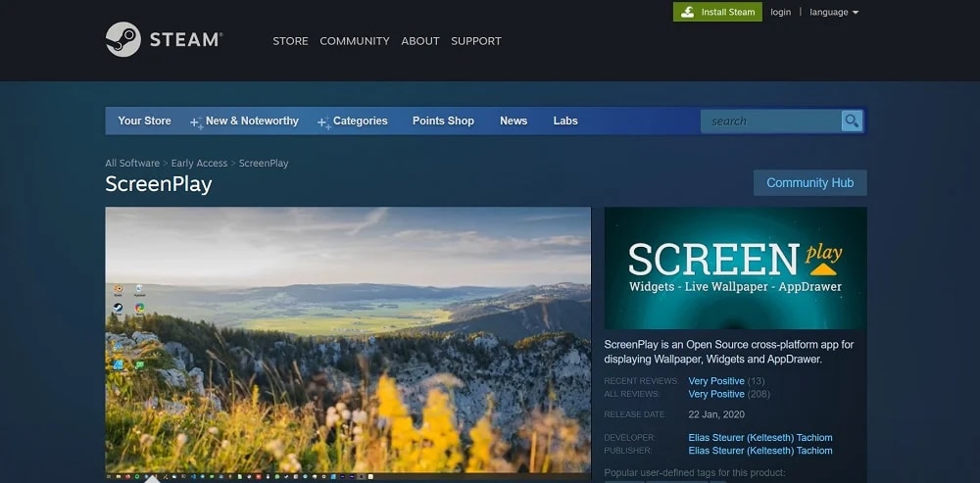Open the STORE menu
This screenshot has width=980, height=483.
click(291, 40)
